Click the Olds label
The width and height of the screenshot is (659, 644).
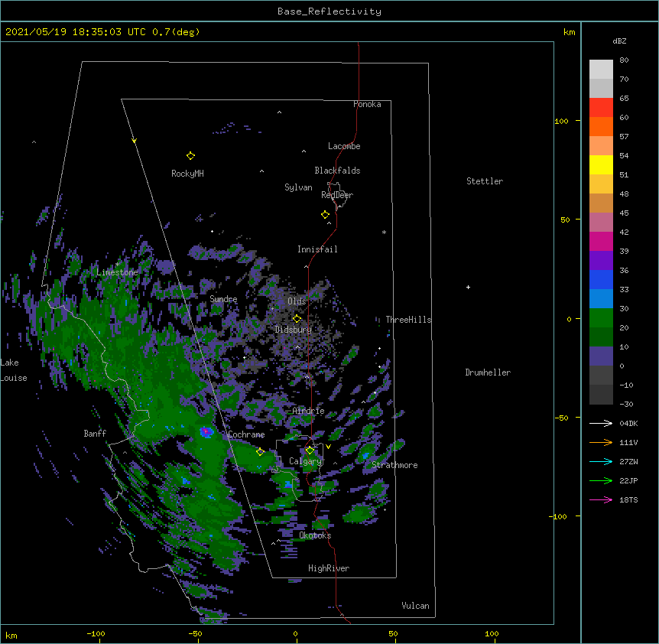pos(297,301)
